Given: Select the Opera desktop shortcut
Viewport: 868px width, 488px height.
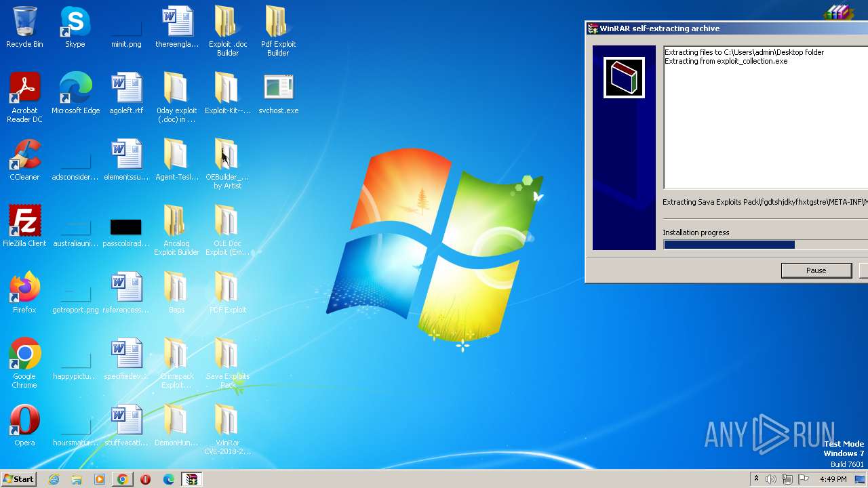Looking at the screenshot, I should click(x=24, y=426).
